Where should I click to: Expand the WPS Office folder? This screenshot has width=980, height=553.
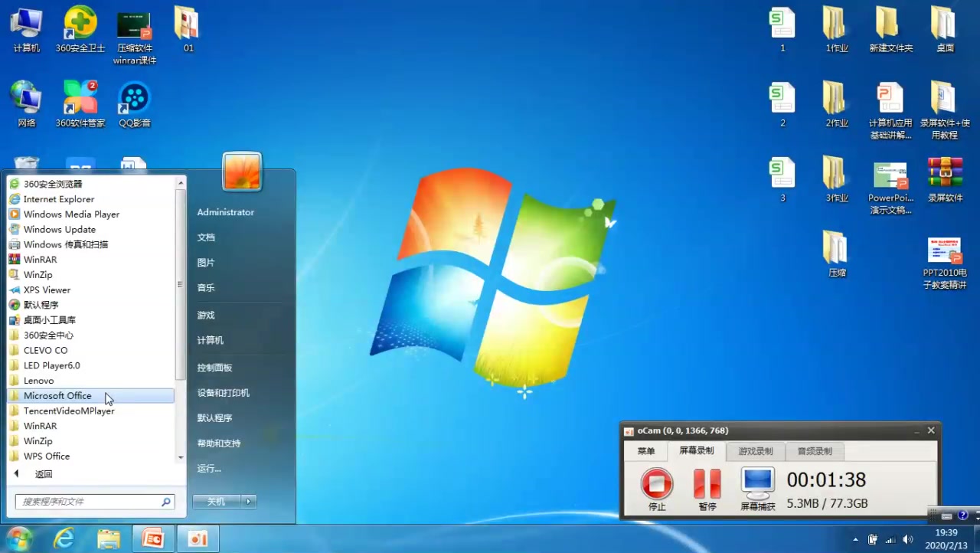[90, 456]
